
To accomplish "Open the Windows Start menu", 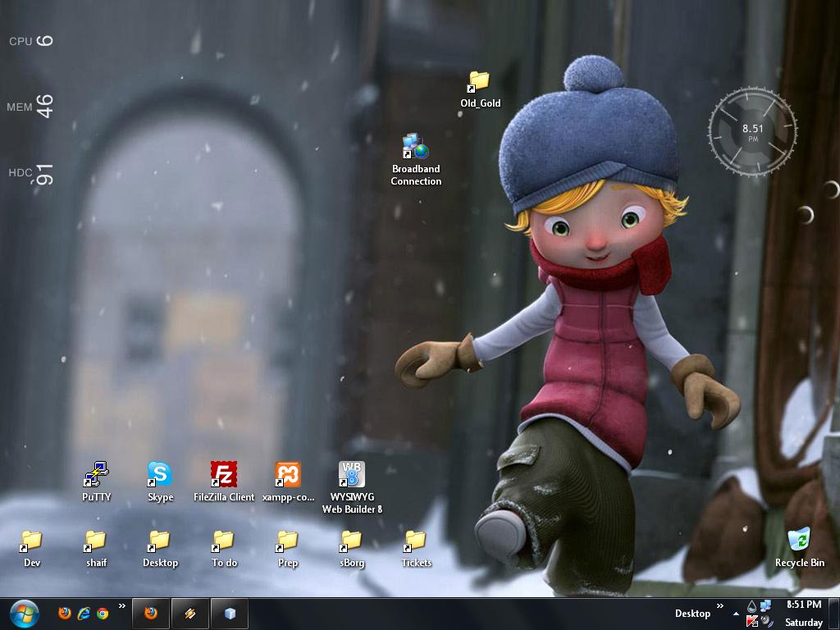I will pyautogui.click(x=25, y=613).
